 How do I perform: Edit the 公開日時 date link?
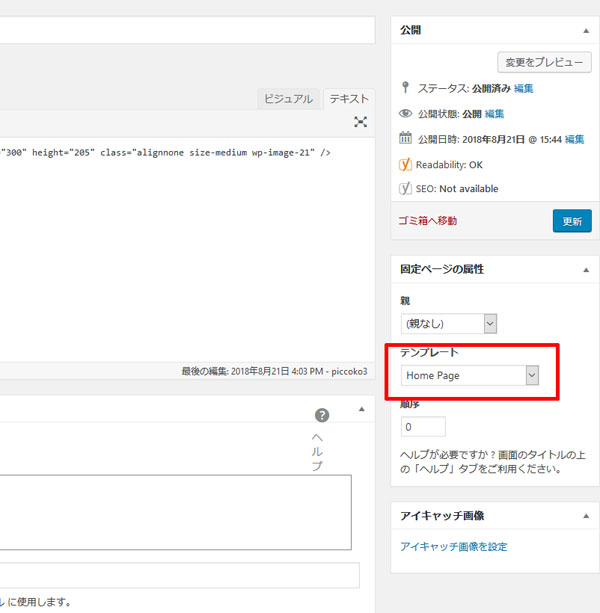(575, 139)
